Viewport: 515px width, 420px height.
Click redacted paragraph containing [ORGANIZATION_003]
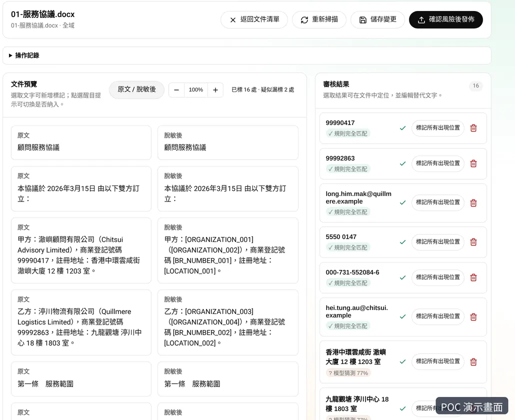click(228, 322)
